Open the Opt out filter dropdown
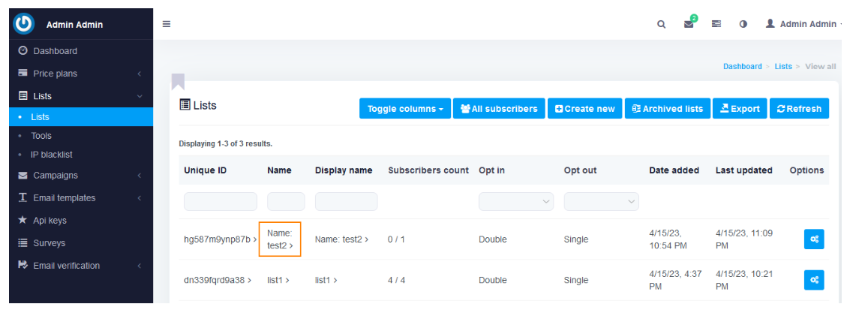 [601, 202]
